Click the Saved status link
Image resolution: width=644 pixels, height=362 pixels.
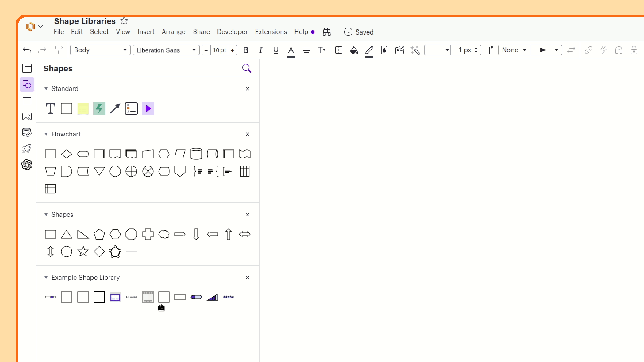click(x=364, y=32)
